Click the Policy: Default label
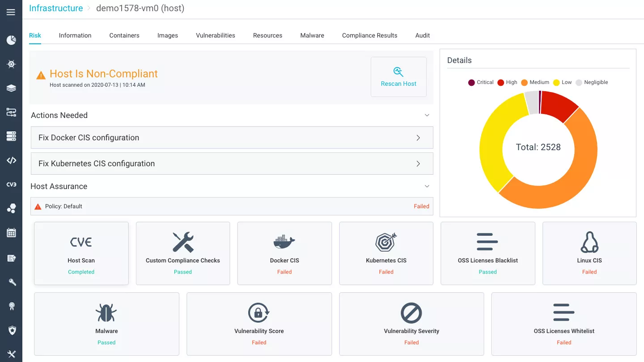This screenshot has height=362, width=644. click(x=64, y=206)
